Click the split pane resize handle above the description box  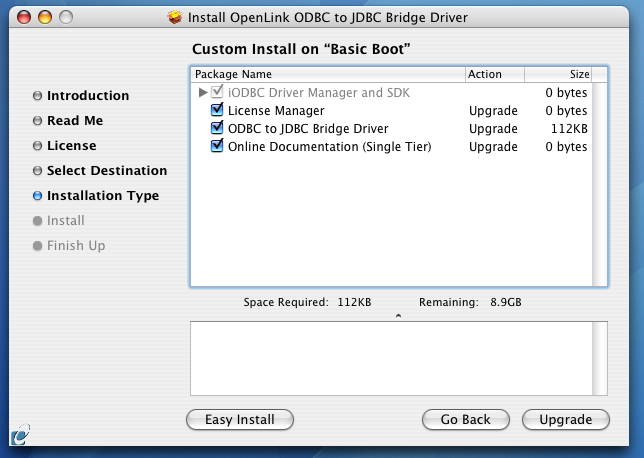click(398, 316)
